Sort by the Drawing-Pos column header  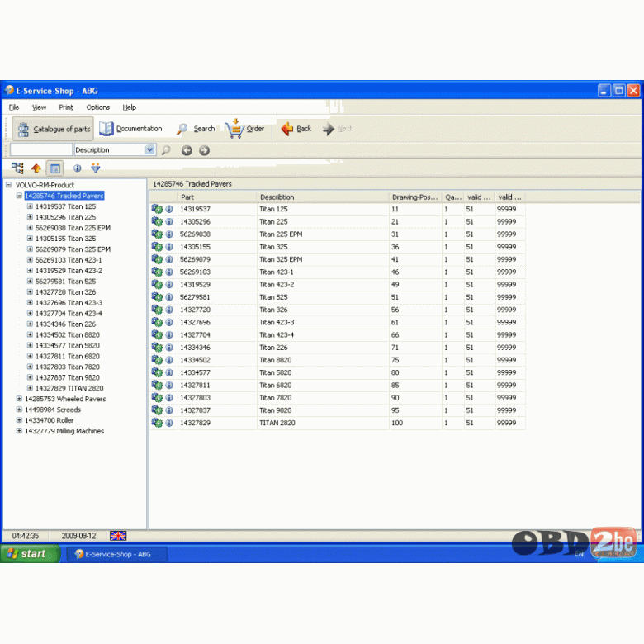414,197
